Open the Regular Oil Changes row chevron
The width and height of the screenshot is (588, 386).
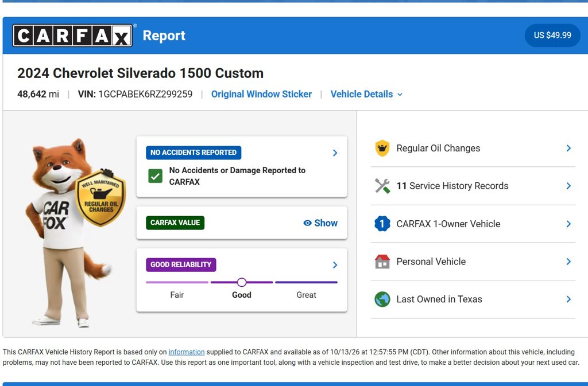click(568, 148)
